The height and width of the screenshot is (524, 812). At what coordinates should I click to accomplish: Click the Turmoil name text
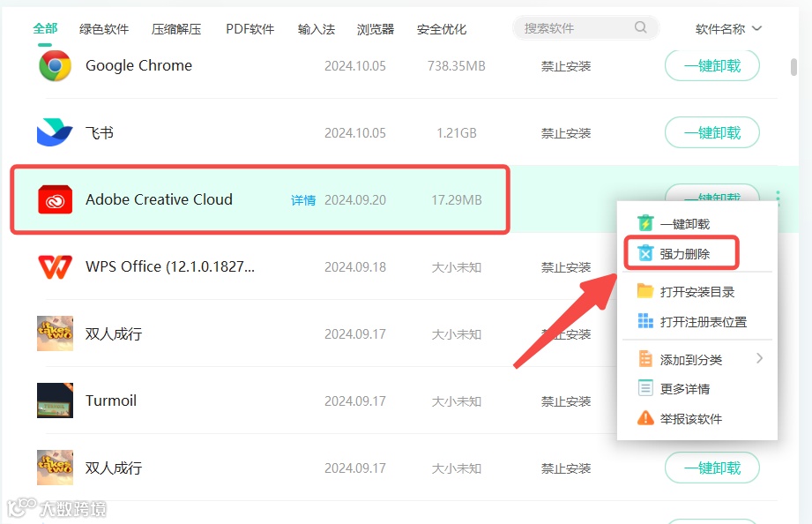pyautogui.click(x=111, y=400)
